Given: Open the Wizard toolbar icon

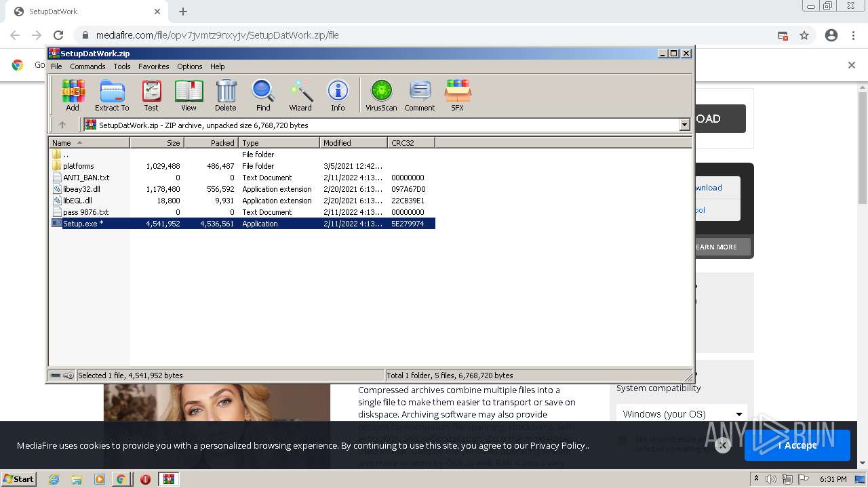Looking at the screenshot, I should (x=300, y=96).
